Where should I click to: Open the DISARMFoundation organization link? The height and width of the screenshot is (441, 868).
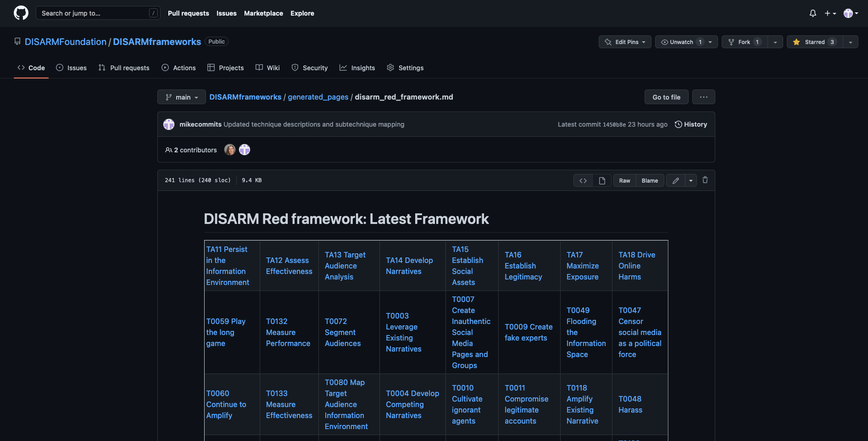point(66,42)
